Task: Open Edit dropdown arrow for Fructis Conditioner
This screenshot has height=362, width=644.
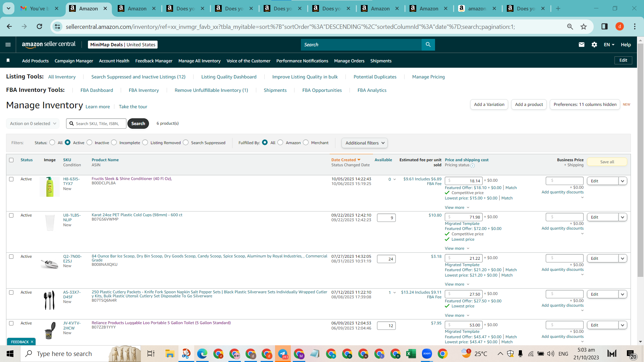Action: [x=623, y=181]
